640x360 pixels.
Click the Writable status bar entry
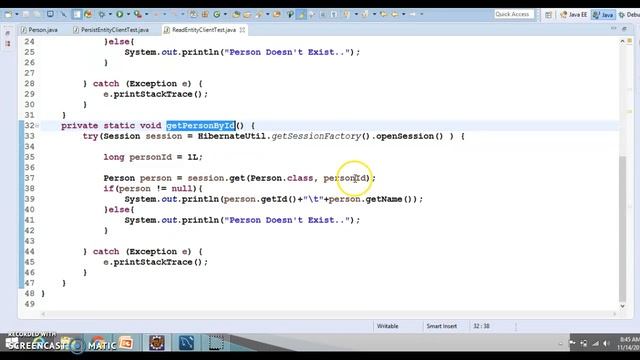(387, 326)
